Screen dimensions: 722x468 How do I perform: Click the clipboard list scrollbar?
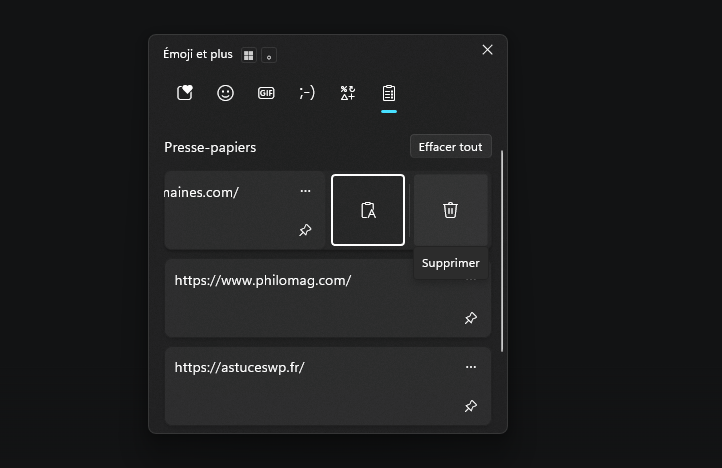point(502,251)
